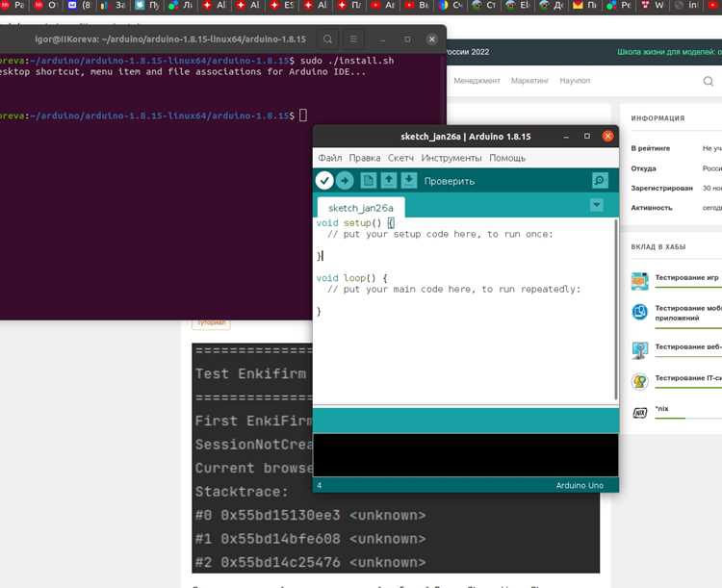The image size is (722, 588).
Task: Click the line number 4 in Arduino status bar
Action: [x=319, y=485]
